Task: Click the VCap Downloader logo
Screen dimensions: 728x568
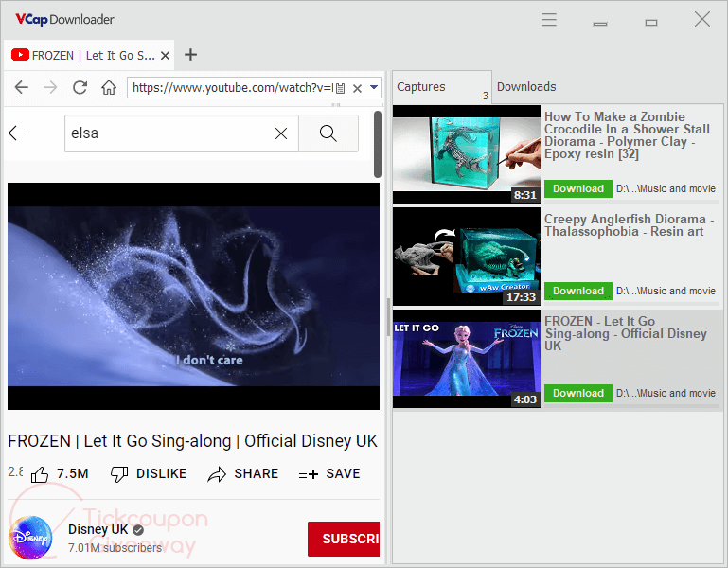Action: pos(64,20)
